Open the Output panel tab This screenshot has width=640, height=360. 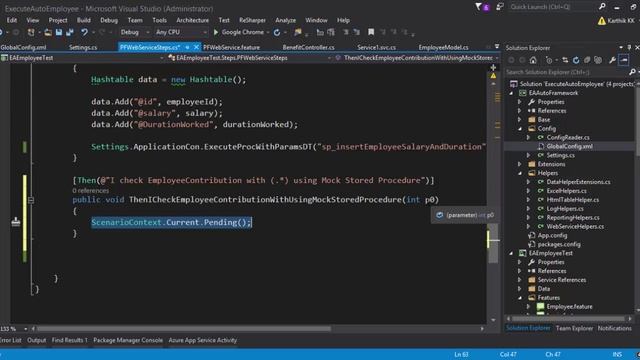[36, 340]
